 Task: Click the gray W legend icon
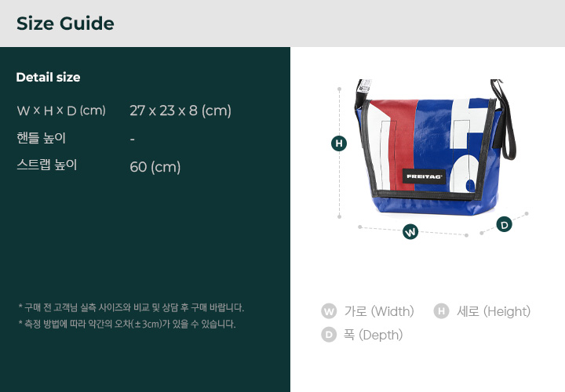(x=329, y=311)
